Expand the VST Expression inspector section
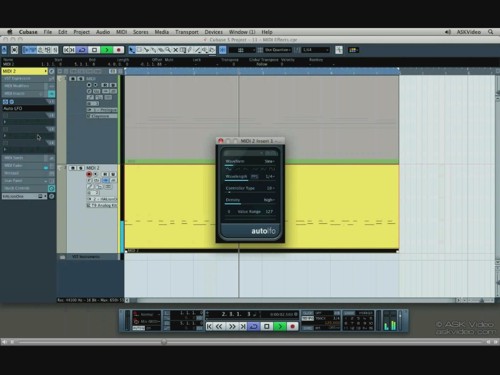The height and width of the screenshot is (375, 500). [28, 79]
